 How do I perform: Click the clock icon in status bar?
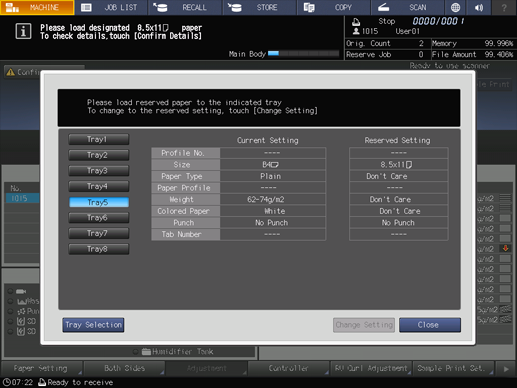(6, 382)
